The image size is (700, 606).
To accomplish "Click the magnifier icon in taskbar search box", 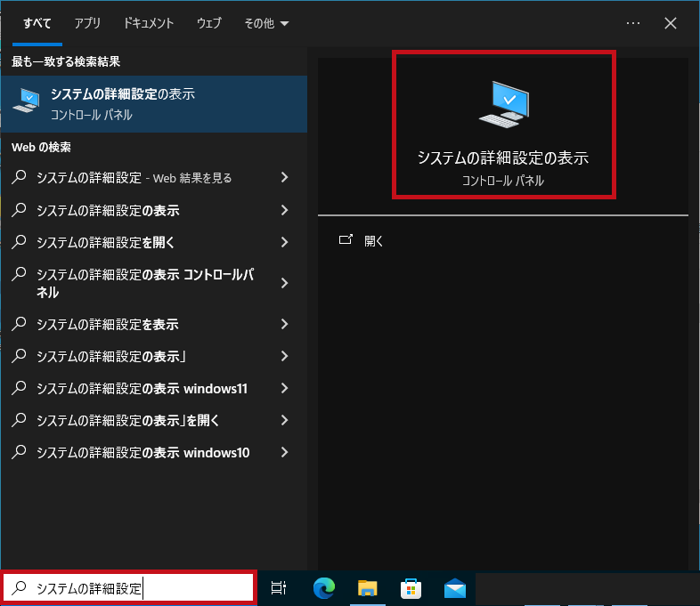I will click(19, 587).
